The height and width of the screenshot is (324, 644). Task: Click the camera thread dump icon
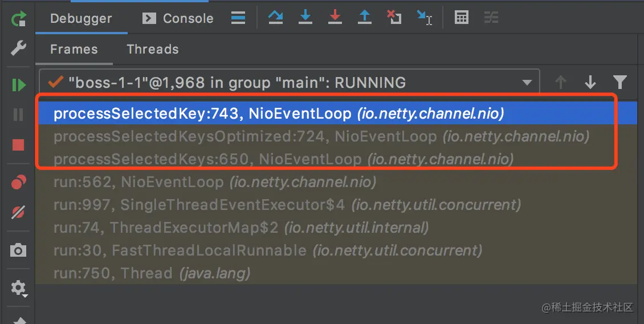click(18, 250)
